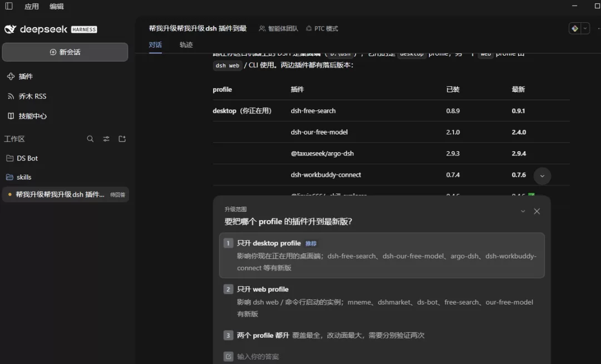
Task: Click the 最新 column header
Action: (518, 89)
